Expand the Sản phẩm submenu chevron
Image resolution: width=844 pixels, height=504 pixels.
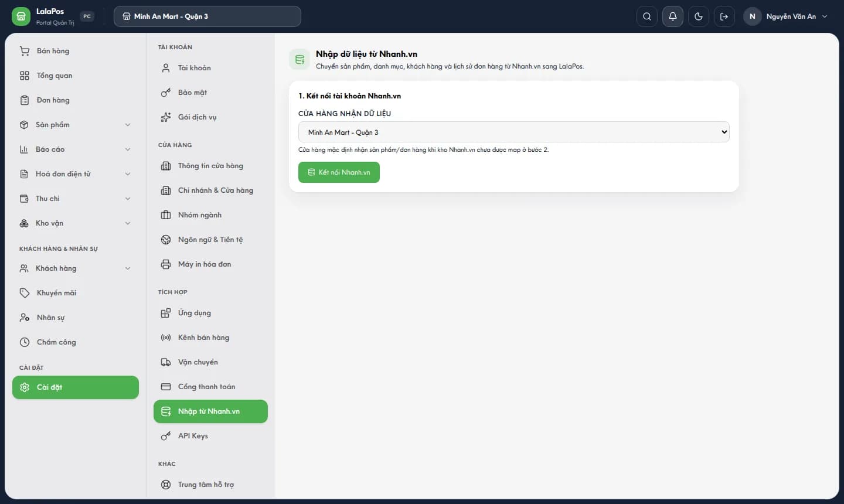128,125
